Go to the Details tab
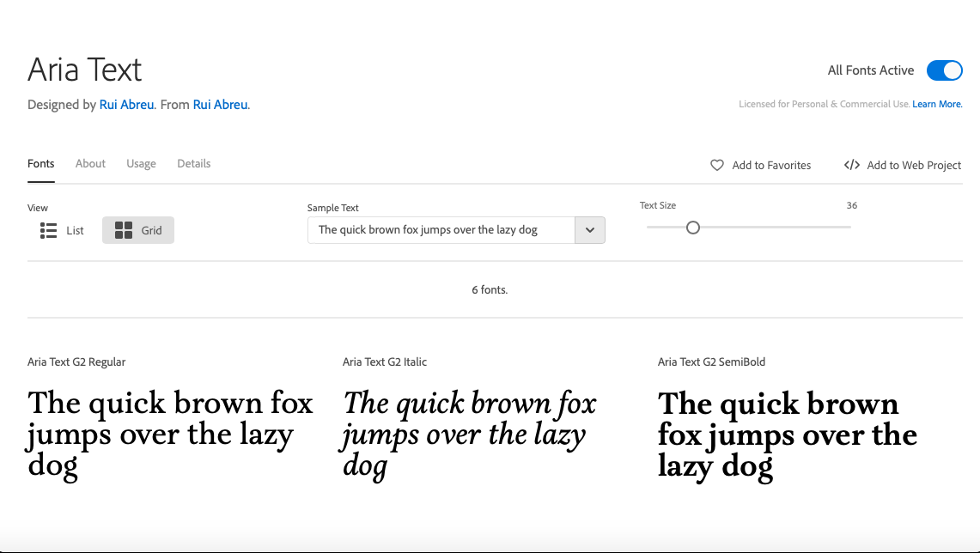The image size is (980, 553). click(194, 164)
